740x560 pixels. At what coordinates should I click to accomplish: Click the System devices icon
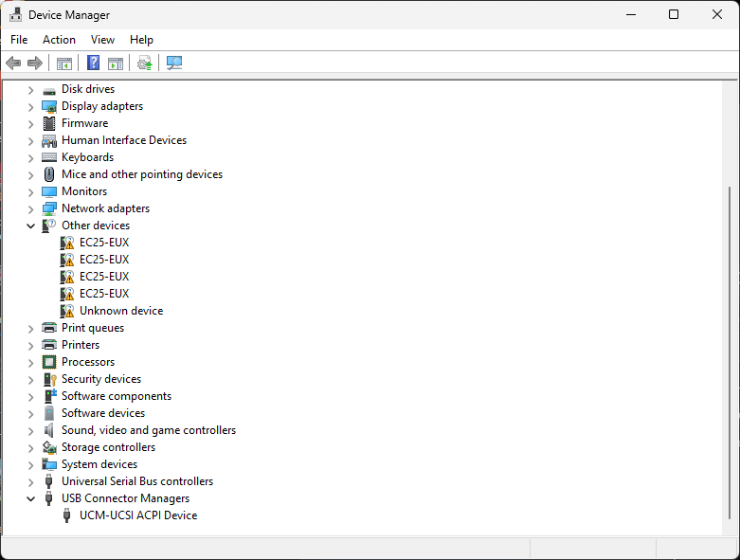[49, 464]
